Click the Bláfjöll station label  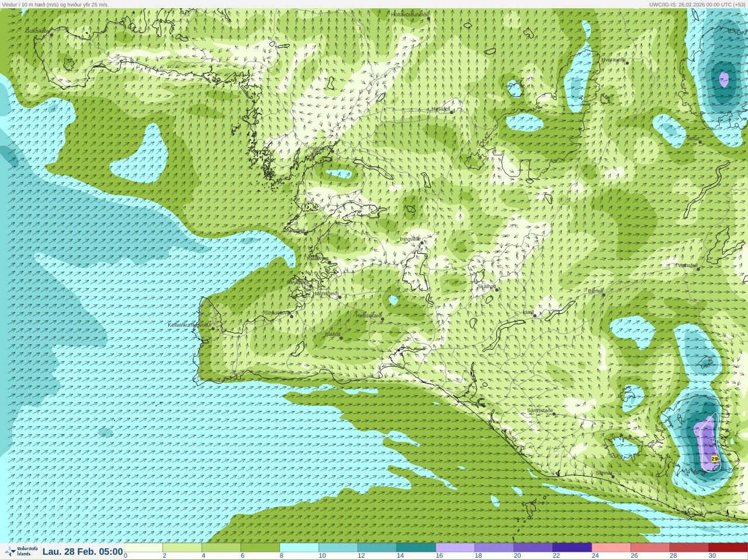point(333,334)
